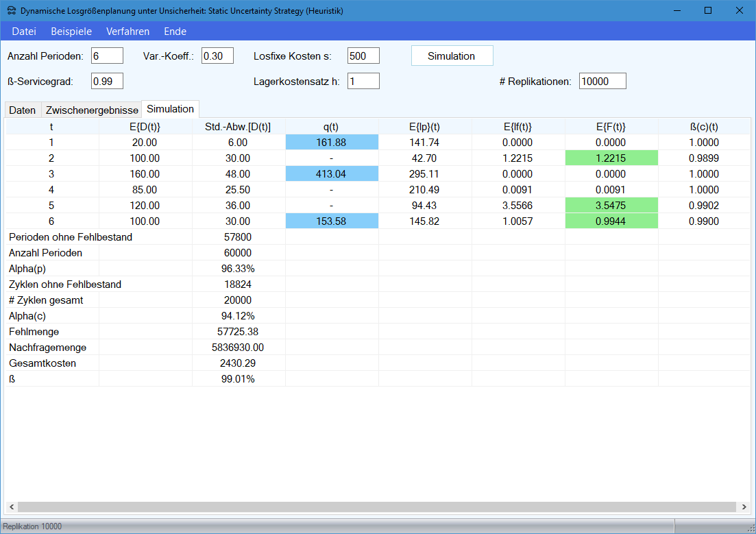Focus the Lagerkostensatz h field
Viewport: 756px width, 534px height.
coord(363,81)
